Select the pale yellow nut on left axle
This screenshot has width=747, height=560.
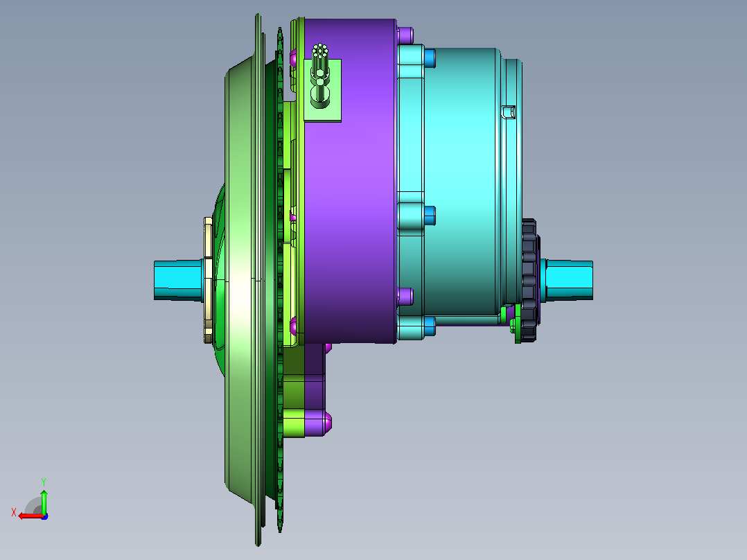(x=208, y=280)
